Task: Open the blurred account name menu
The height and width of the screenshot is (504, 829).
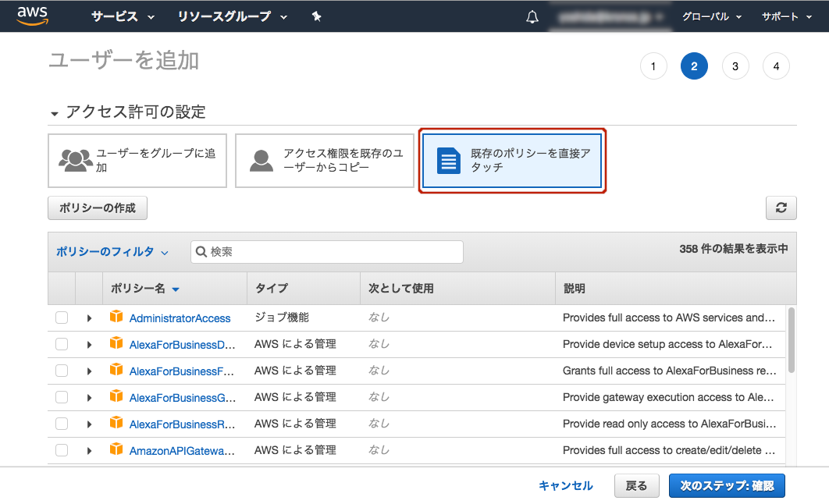Action: [x=610, y=17]
